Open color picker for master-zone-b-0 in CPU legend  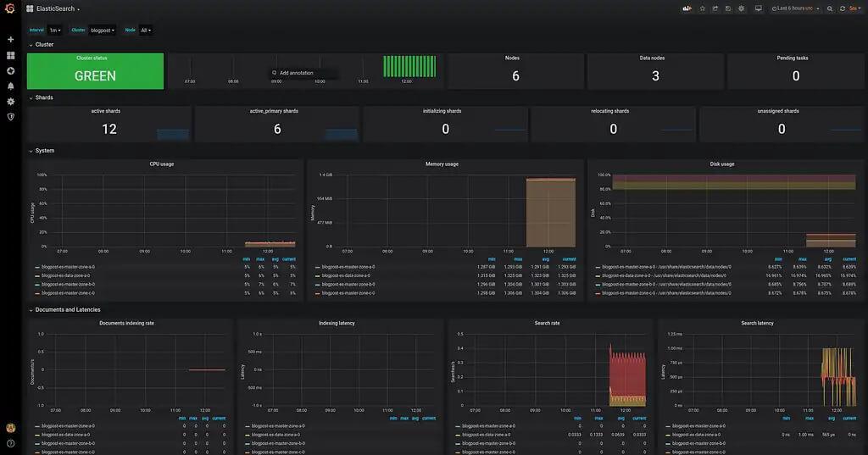[37, 285]
